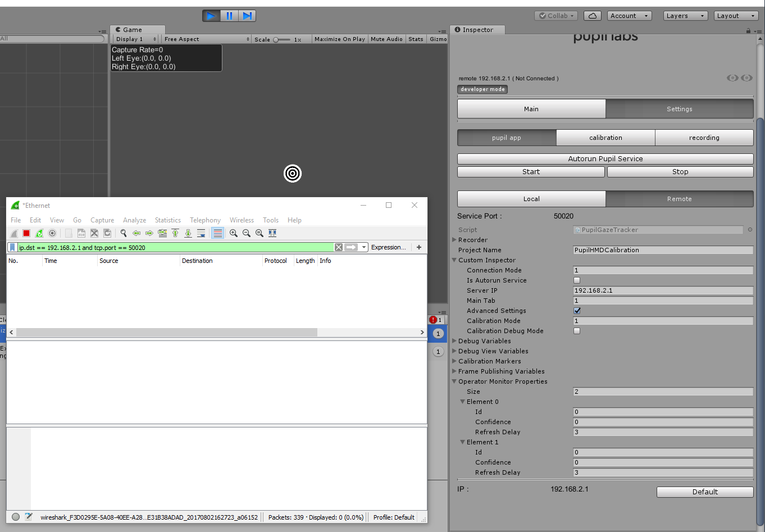Open the Wireshark Telephony menu
This screenshot has width=765, height=532.
pyautogui.click(x=205, y=220)
